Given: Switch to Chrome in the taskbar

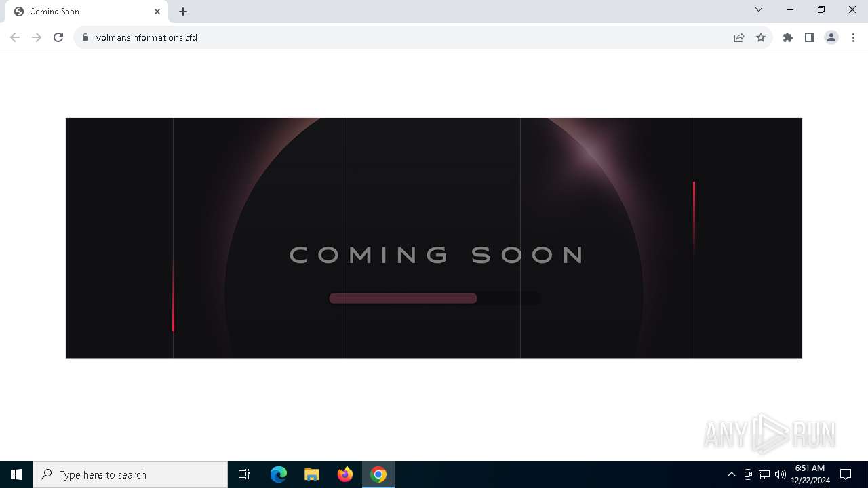Looking at the screenshot, I should [378, 474].
